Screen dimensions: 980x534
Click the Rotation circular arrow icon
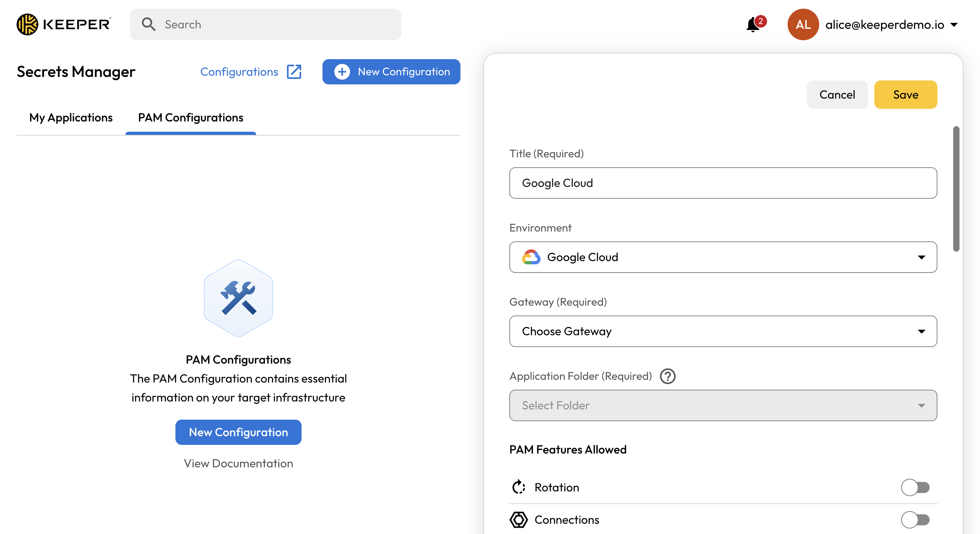[519, 487]
